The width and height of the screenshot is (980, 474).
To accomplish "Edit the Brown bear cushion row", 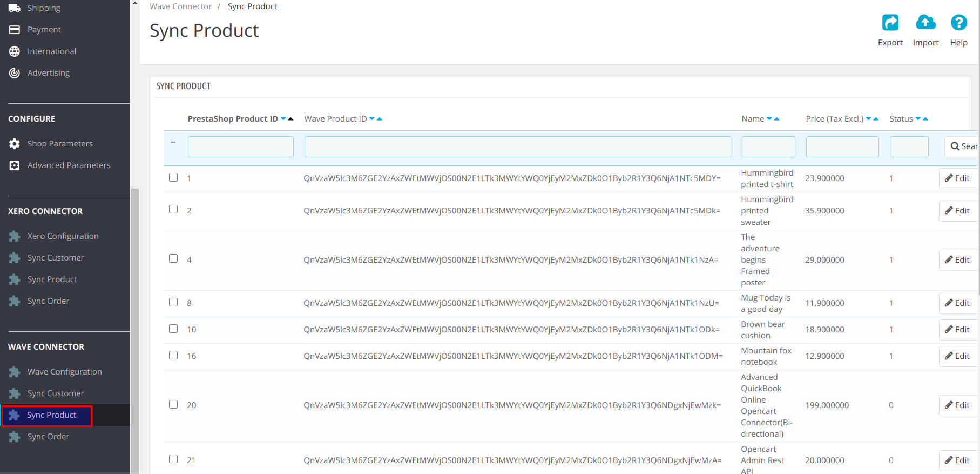I will [958, 330].
